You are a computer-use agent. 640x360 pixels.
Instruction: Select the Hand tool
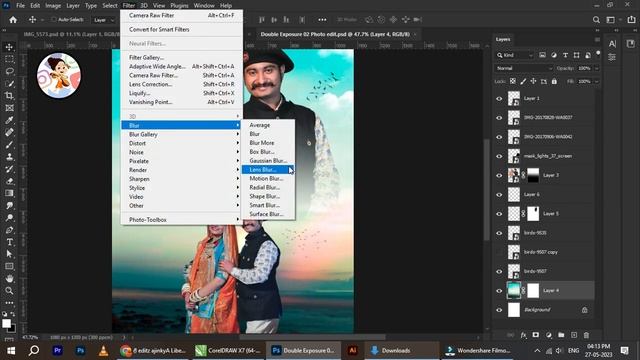pyautogui.click(x=9, y=278)
